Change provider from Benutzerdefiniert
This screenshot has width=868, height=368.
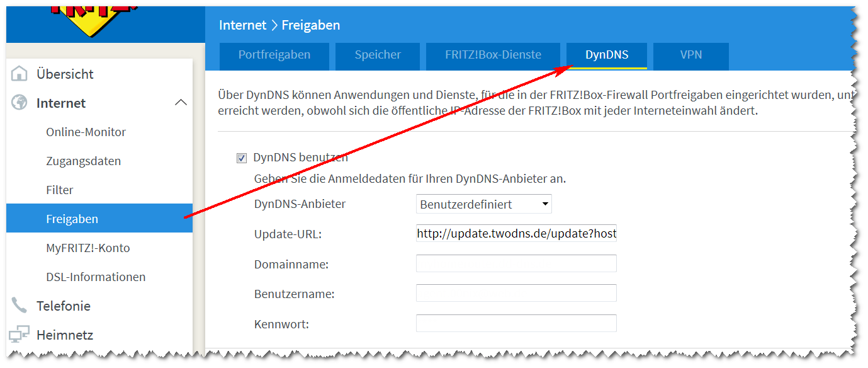483,204
